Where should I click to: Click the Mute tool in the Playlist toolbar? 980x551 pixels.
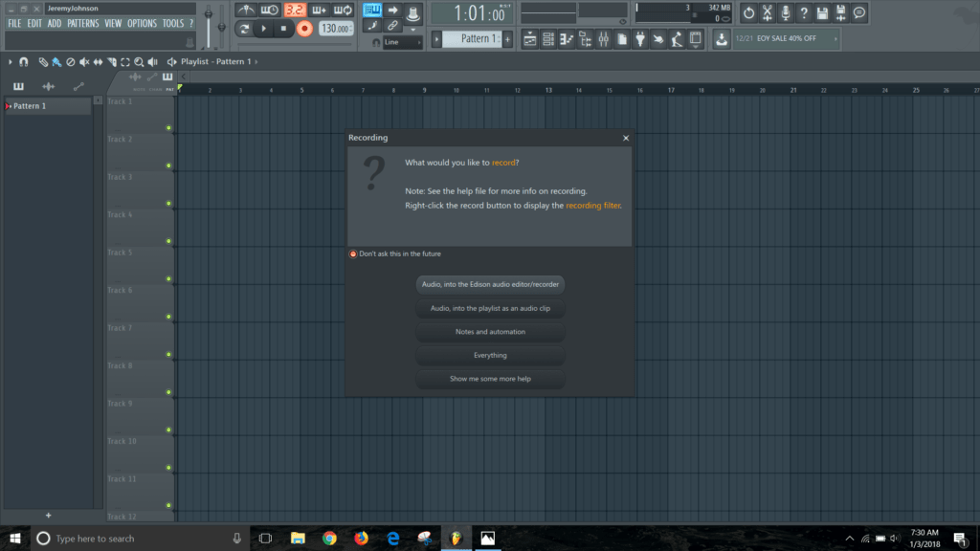[85, 61]
